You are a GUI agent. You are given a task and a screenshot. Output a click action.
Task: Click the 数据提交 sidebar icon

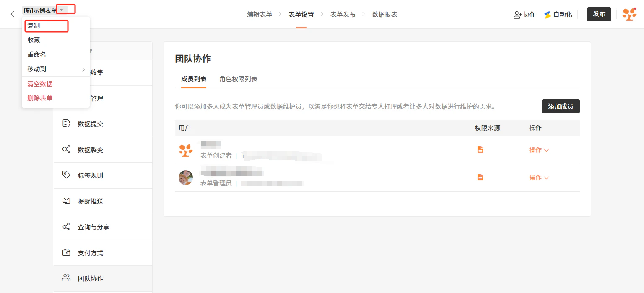click(x=66, y=123)
